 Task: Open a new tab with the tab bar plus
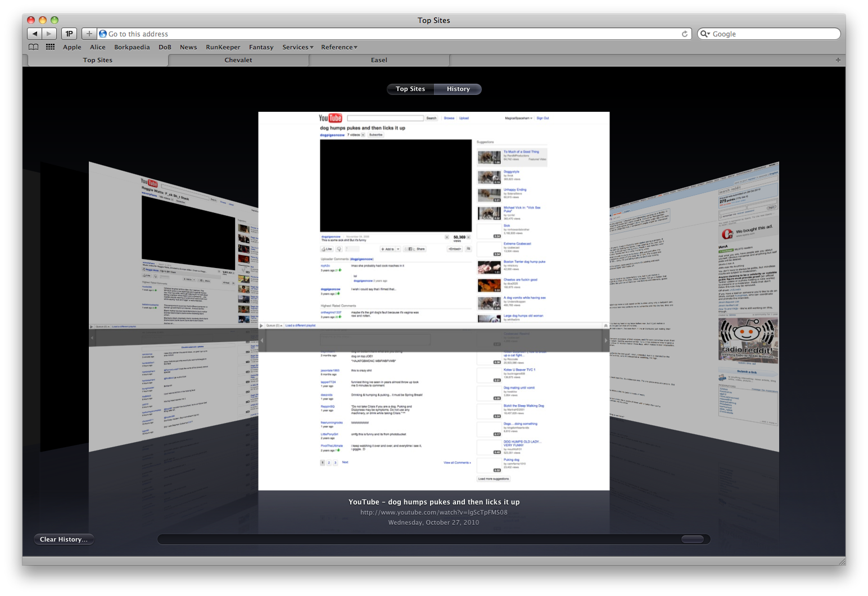(x=838, y=60)
